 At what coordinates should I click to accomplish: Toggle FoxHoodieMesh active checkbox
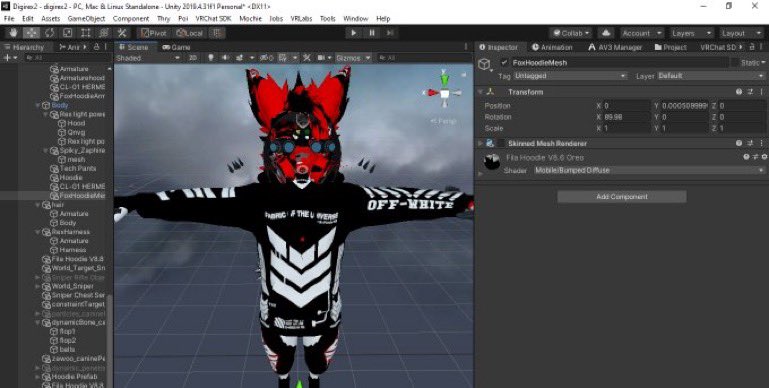(x=504, y=63)
